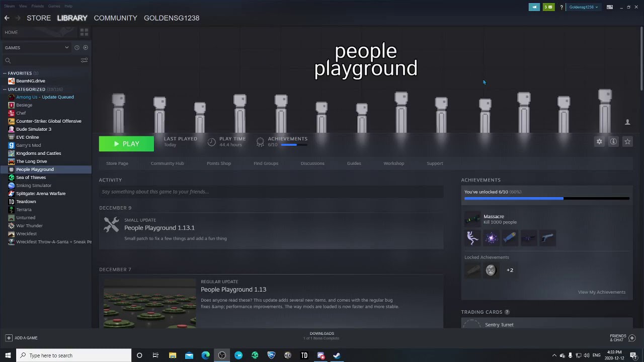Image resolution: width=644 pixels, height=362 pixels.
Task: Collapse the FAVORITES section
Action: [x=5, y=73]
